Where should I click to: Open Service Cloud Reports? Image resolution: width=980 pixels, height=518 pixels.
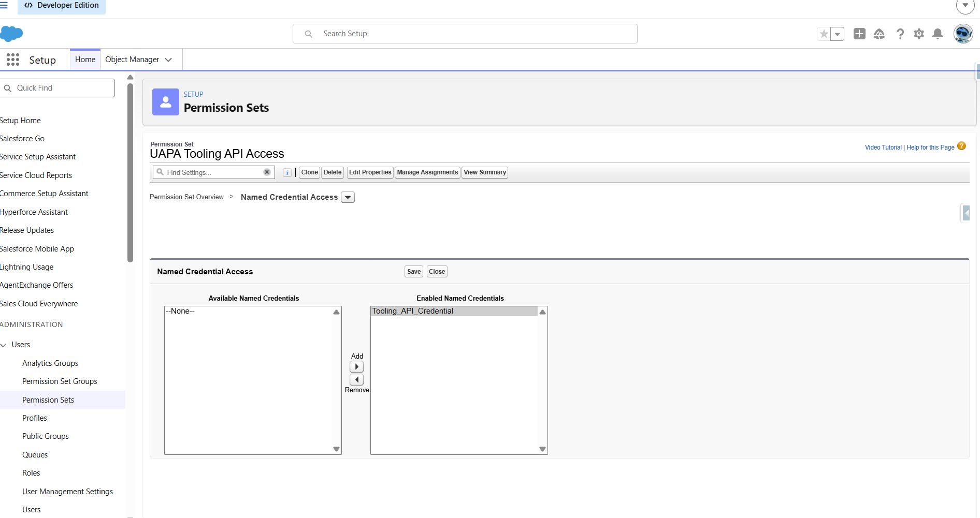[36, 175]
